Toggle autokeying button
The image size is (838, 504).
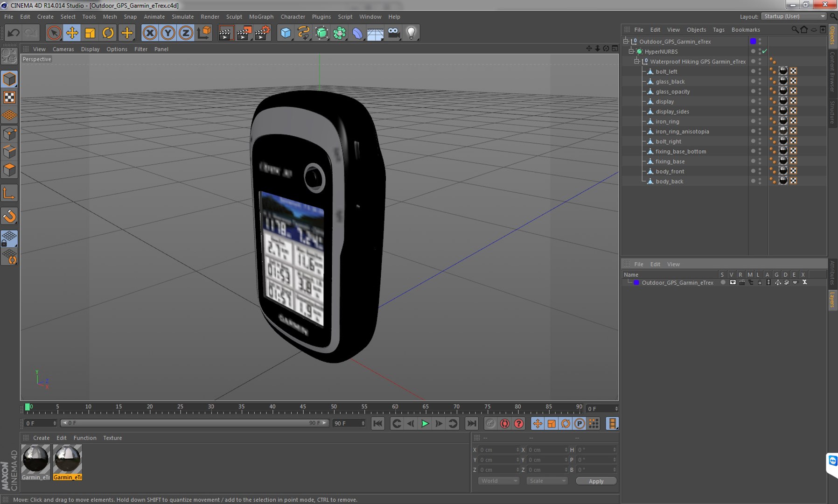coord(505,423)
